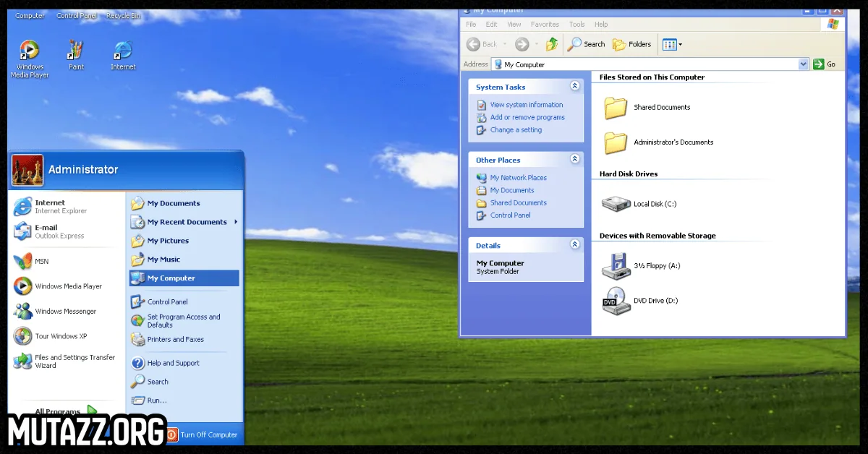Click the Add or remove programs link
Screen dimensions: 868x454
[527, 117]
